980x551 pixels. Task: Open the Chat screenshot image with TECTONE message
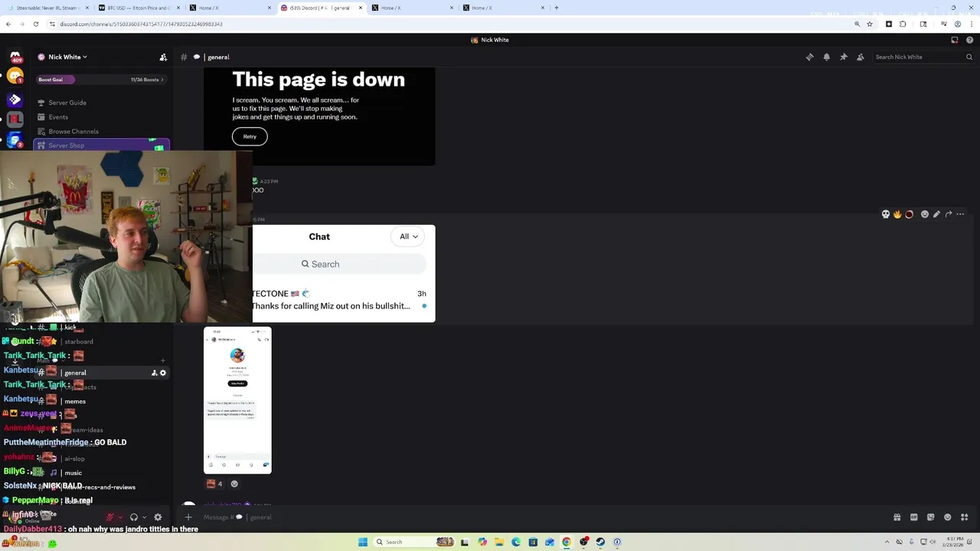pyautogui.click(x=344, y=273)
